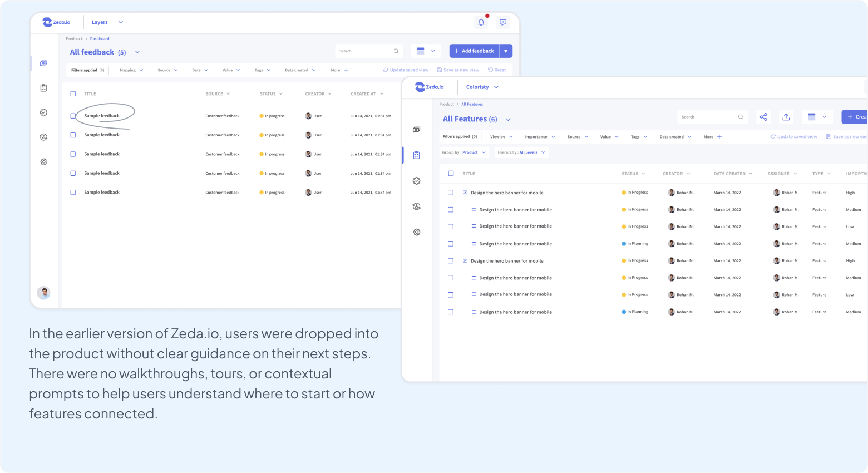Screen dimensions: 868x473
Task: Open Hierarchy : All Levels dropdown
Action: [522, 152]
